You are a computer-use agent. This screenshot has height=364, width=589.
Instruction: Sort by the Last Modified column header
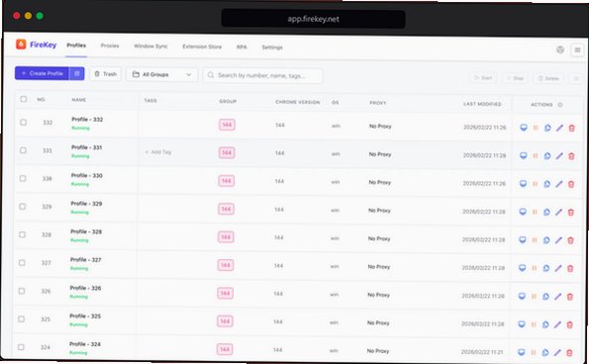click(x=482, y=104)
